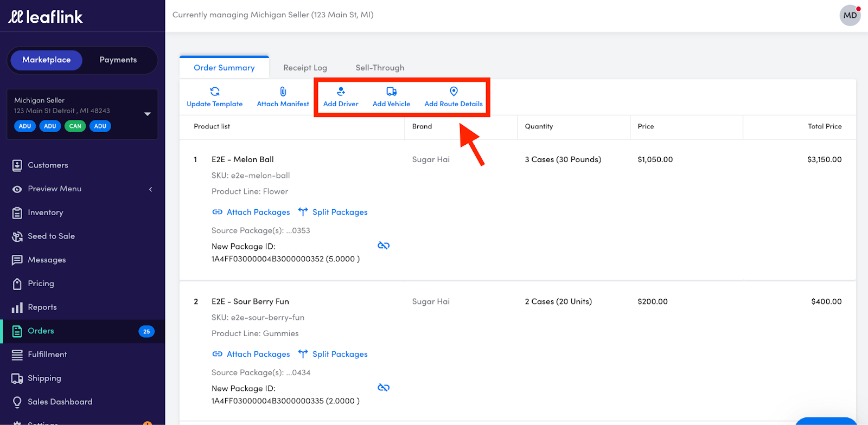Open the Order Summary tab
The image size is (868, 425).
(224, 68)
